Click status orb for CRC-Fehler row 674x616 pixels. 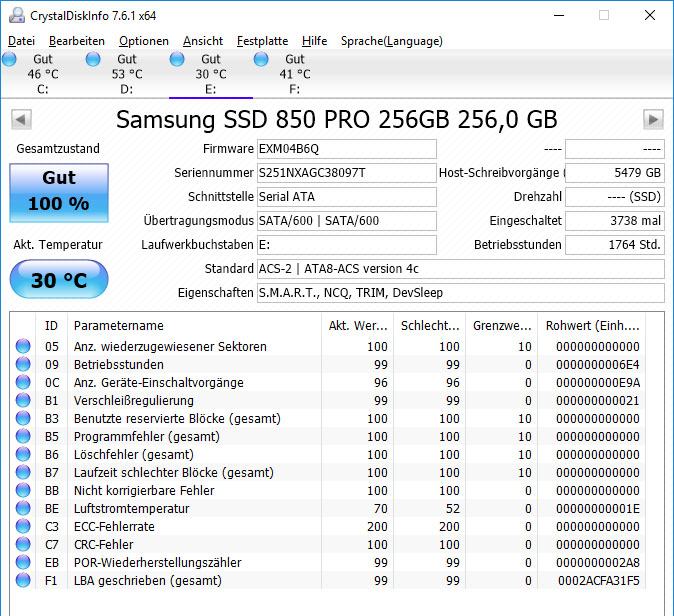[23, 544]
